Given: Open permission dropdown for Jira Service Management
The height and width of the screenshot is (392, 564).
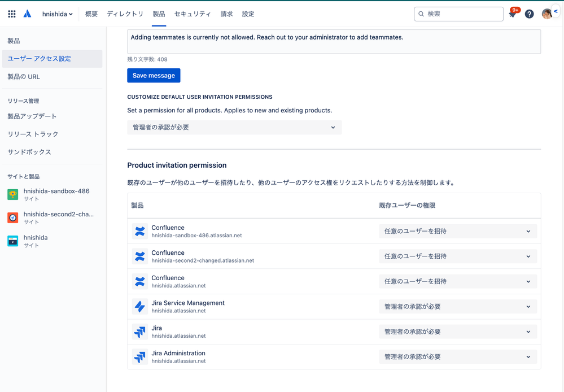Looking at the screenshot, I should 458,307.
